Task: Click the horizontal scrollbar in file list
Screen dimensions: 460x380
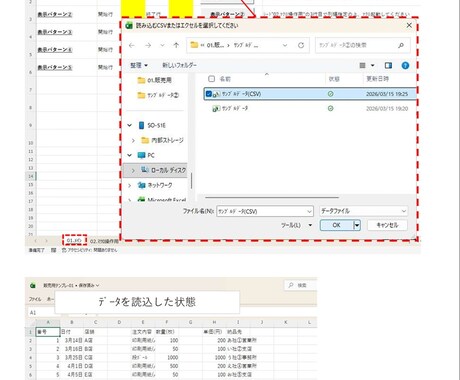Action: 272,198
